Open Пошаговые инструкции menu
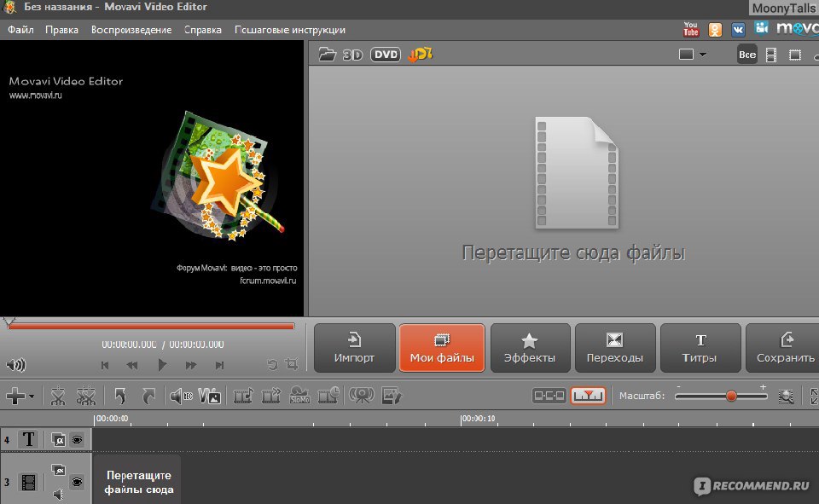The width and height of the screenshot is (819, 504). (289, 30)
